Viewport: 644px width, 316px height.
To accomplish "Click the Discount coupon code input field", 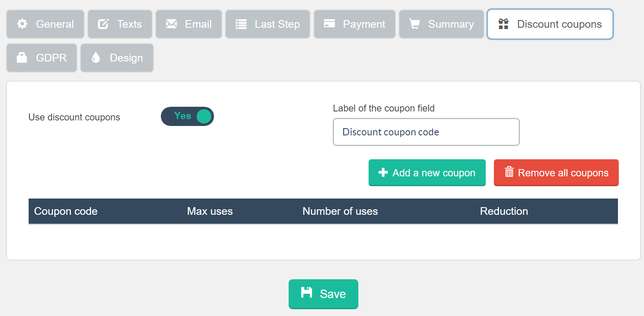I will (426, 132).
